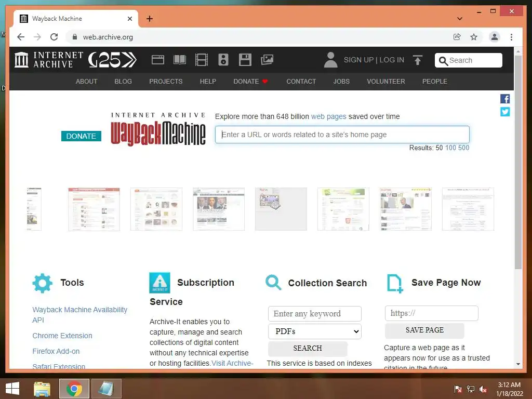Open the news site thumbnail with three men's faces
This screenshot has height=399, width=532.
pos(219,209)
